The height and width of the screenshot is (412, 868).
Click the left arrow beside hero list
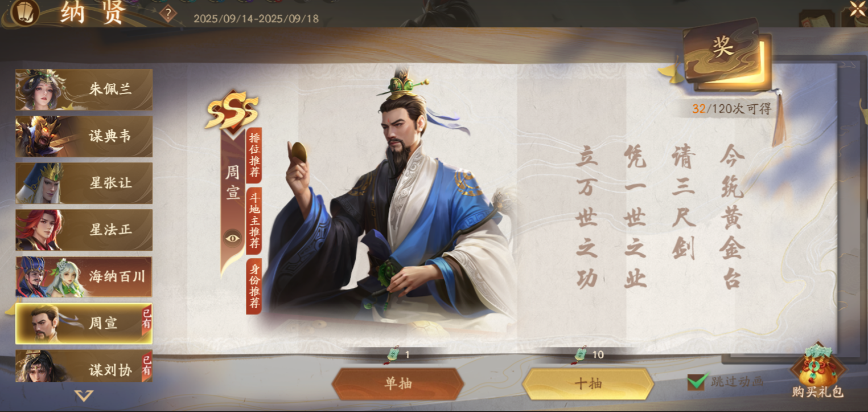tap(9, 309)
